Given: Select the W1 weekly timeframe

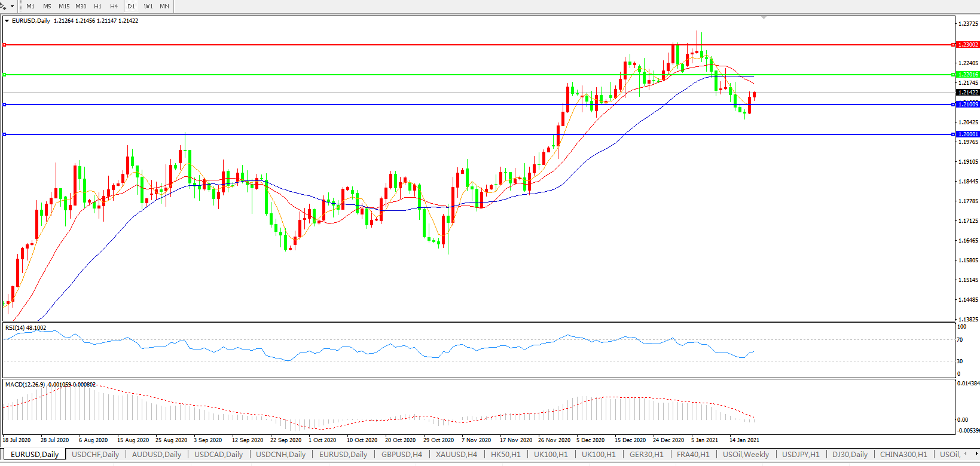Looking at the screenshot, I should coord(148,7).
